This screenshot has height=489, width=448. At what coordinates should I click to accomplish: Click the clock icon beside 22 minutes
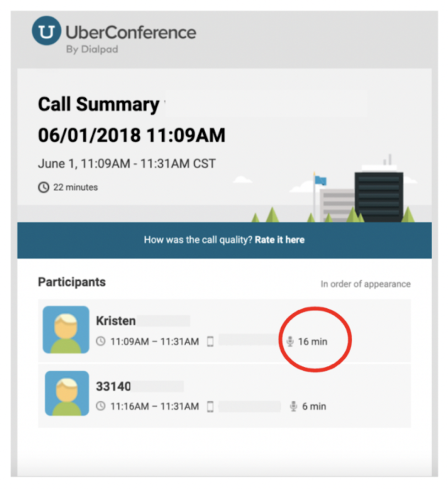(43, 187)
